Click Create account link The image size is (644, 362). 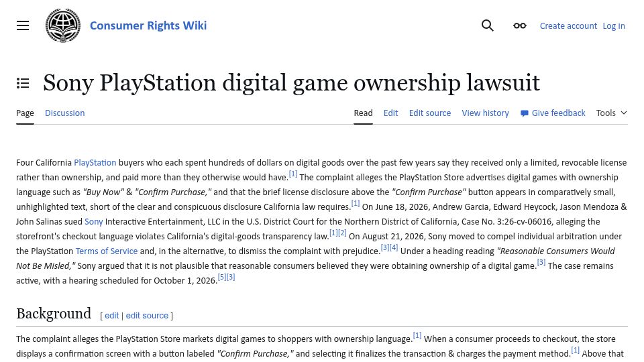(568, 26)
